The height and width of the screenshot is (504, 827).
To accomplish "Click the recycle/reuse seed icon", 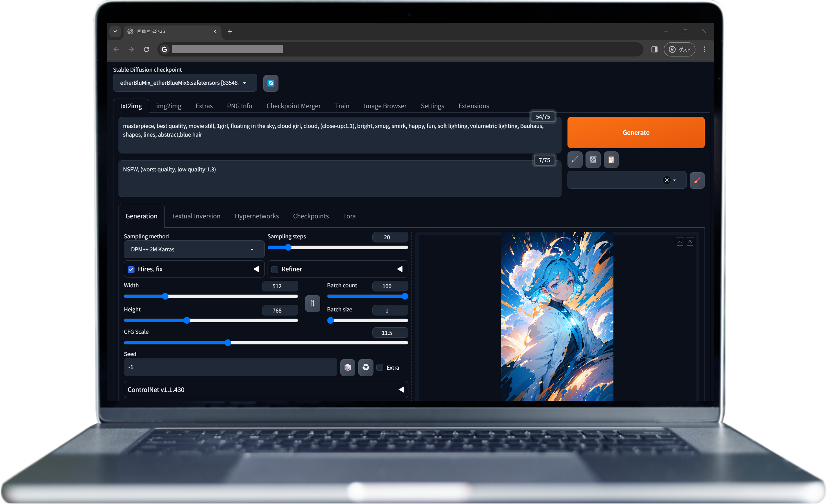I will (x=366, y=367).
